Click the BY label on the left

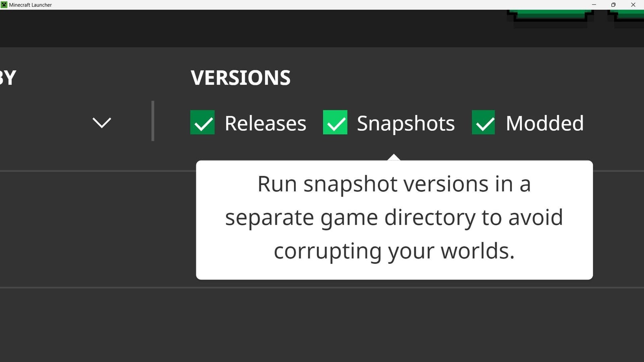coord(8,78)
